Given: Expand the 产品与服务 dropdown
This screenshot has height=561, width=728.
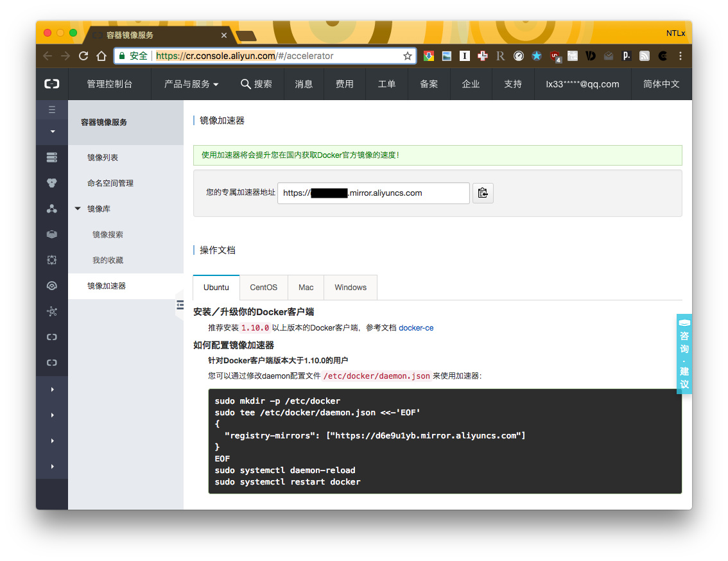Looking at the screenshot, I should coord(191,84).
